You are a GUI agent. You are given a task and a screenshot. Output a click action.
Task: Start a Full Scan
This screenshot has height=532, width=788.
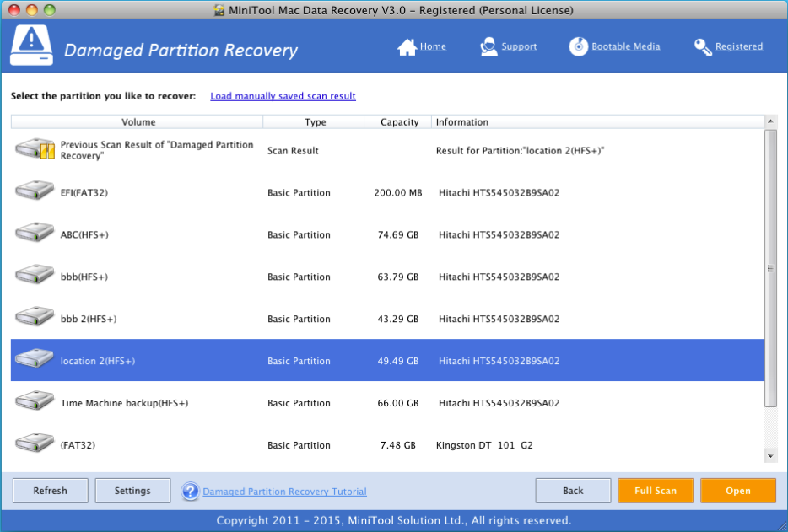coord(656,491)
